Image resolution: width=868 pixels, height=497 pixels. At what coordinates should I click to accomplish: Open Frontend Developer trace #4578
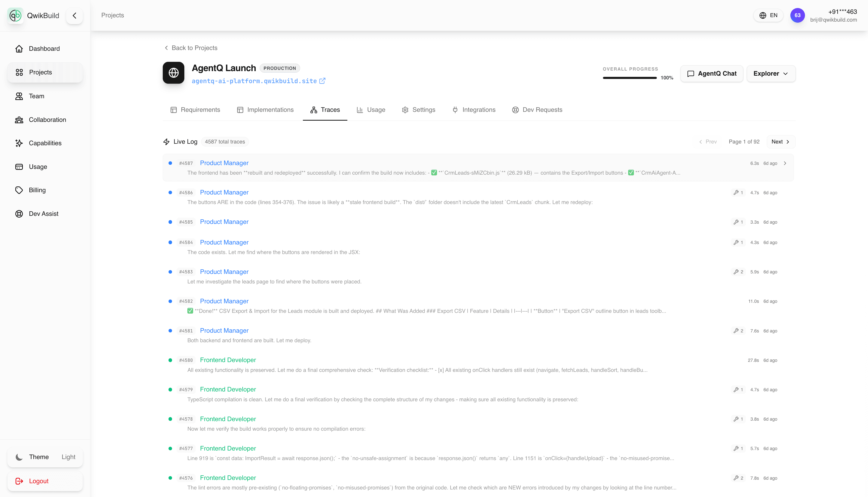[478, 424]
